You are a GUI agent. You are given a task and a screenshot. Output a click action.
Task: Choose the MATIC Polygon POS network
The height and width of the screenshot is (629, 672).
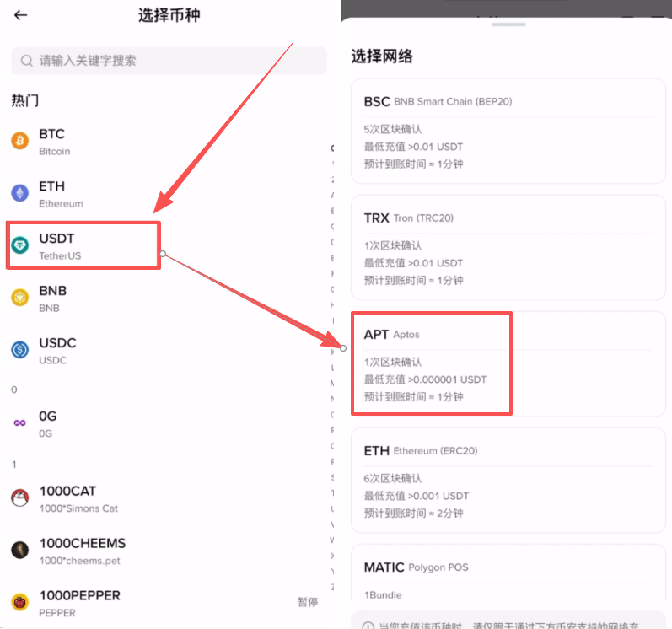click(508, 578)
